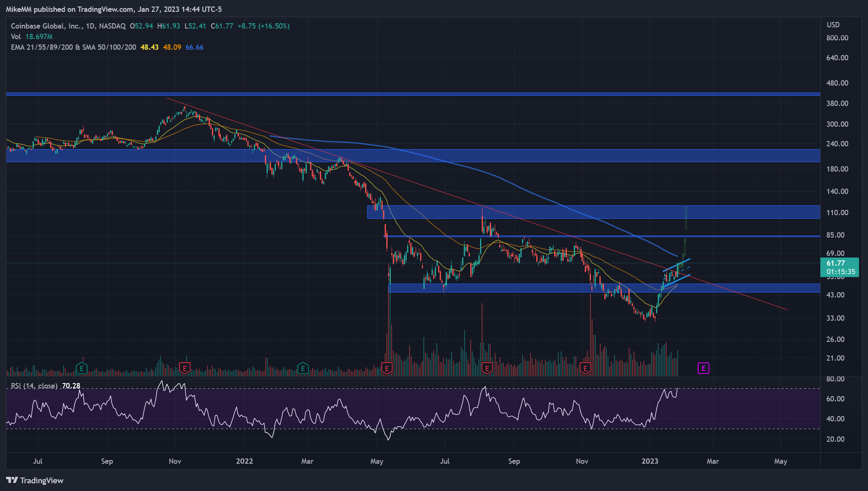
Task: Click the 2023 label on the time axis
Action: pyautogui.click(x=650, y=461)
